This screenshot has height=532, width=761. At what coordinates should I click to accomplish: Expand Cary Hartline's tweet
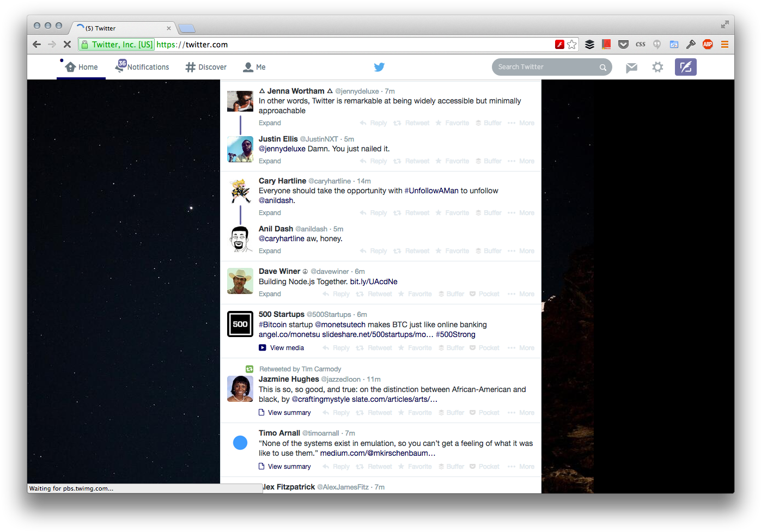pyautogui.click(x=270, y=213)
